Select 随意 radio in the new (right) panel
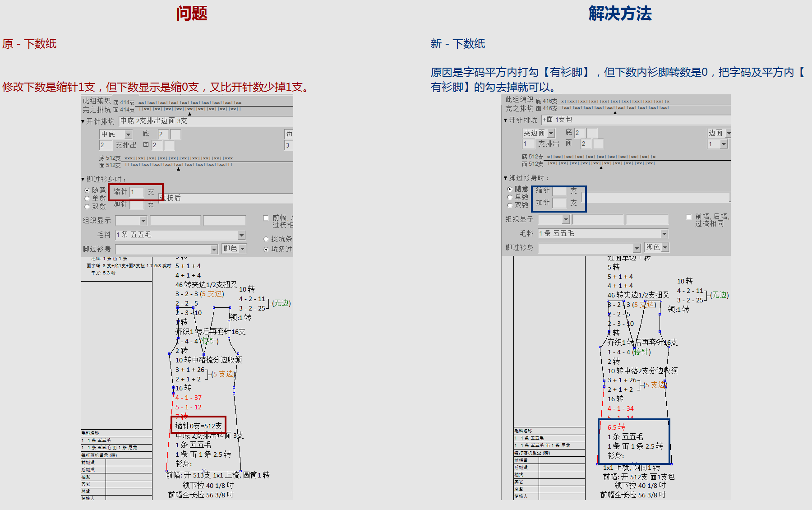Viewport: 812px width, 510px height. 510,189
